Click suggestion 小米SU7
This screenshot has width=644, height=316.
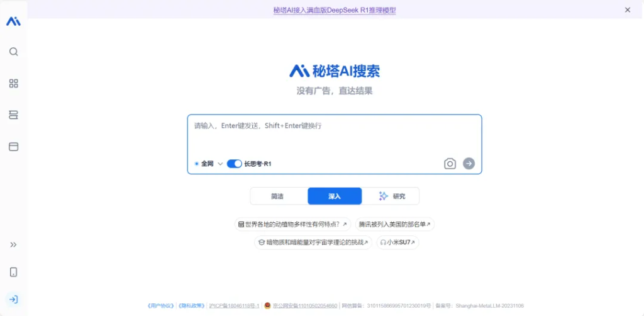coord(397,242)
